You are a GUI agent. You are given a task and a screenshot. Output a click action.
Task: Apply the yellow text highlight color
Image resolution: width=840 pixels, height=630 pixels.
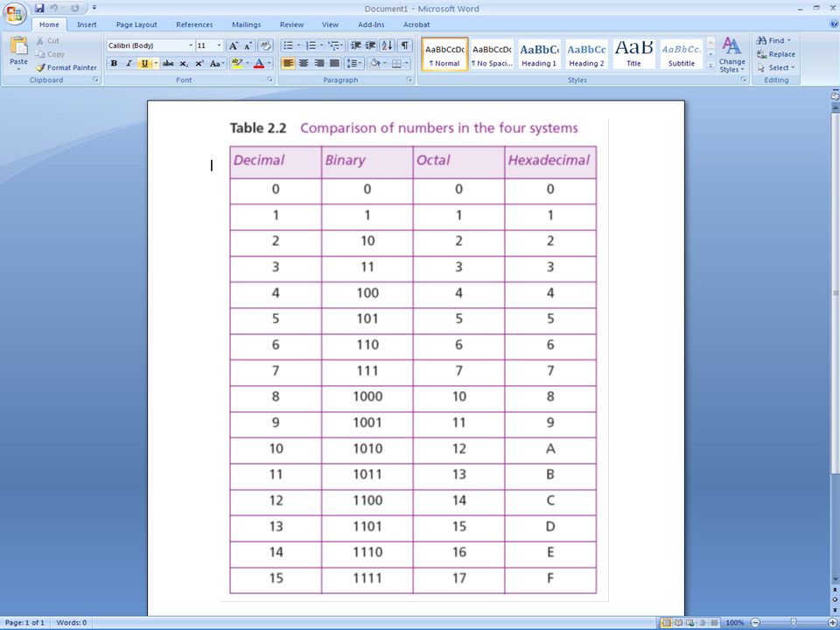(x=237, y=63)
